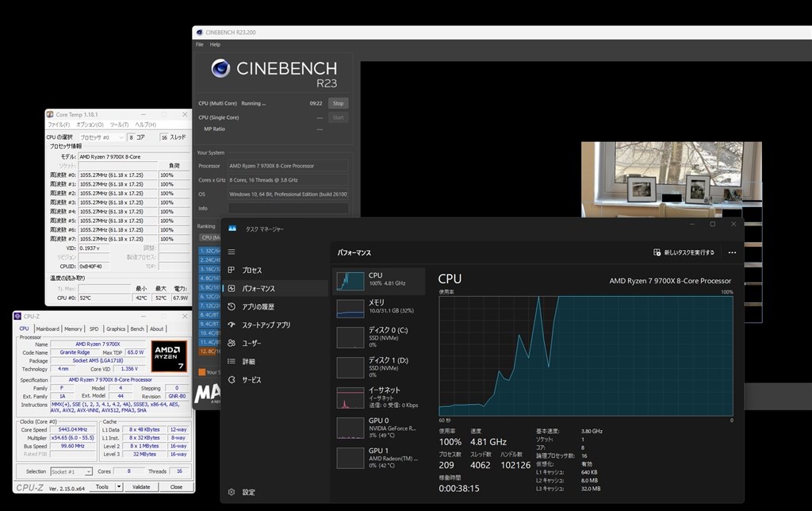
Task: Click Cinebench title bar app icon
Action: coord(199,32)
